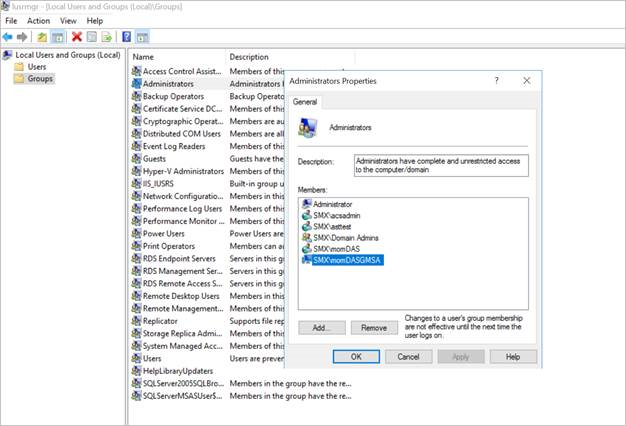626x426 pixels.
Task: Select Performance Log Users group
Action: (x=182, y=209)
